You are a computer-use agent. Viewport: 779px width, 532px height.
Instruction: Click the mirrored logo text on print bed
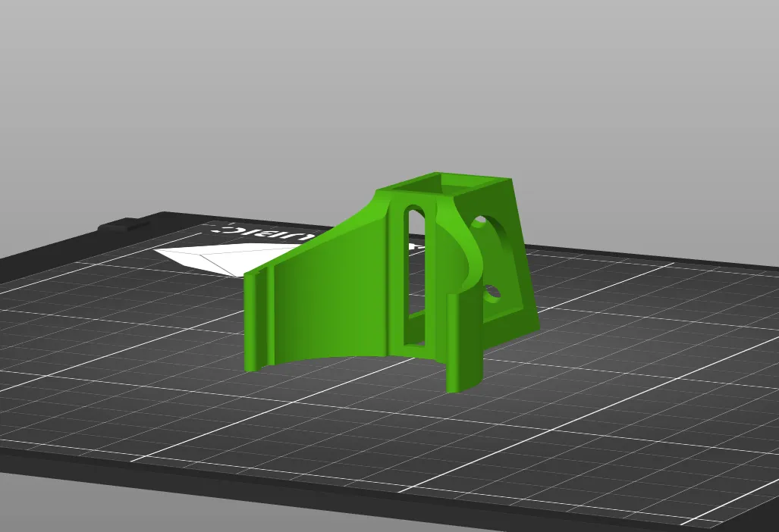click(259, 231)
